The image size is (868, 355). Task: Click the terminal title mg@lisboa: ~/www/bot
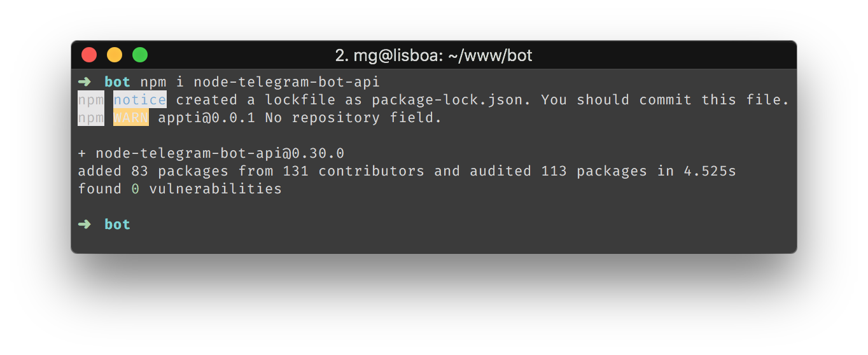pyautogui.click(x=433, y=56)
